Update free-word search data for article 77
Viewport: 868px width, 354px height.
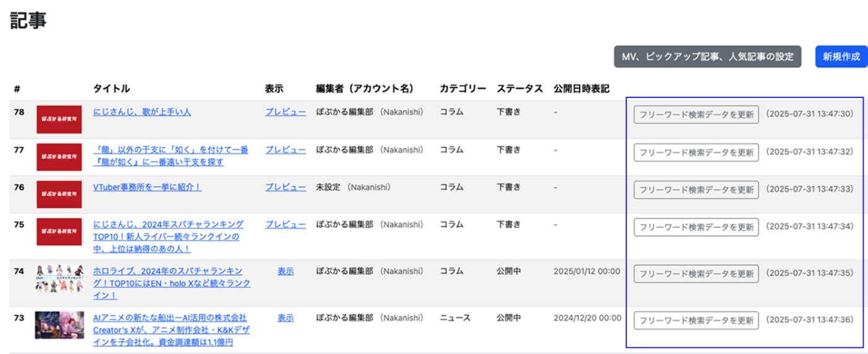coord(696,152)
